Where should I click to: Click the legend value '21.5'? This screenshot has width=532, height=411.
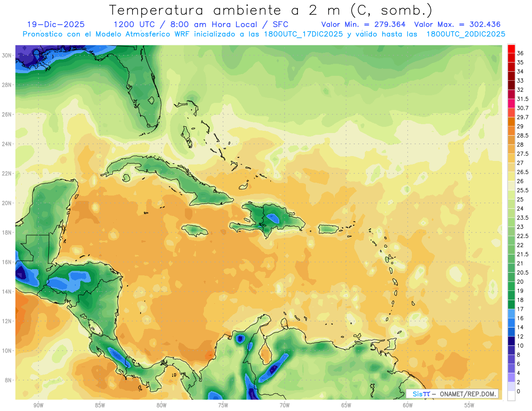coord(523,254)
